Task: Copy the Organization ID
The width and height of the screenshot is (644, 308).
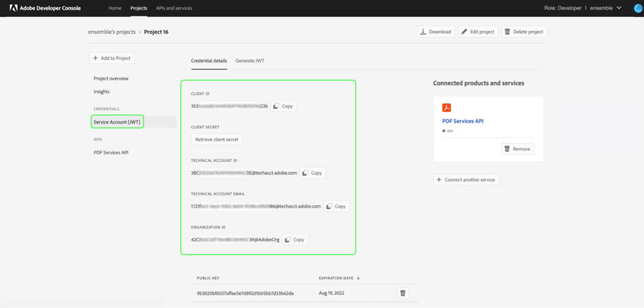Action: pyautogui.click(x=295, y=239)
